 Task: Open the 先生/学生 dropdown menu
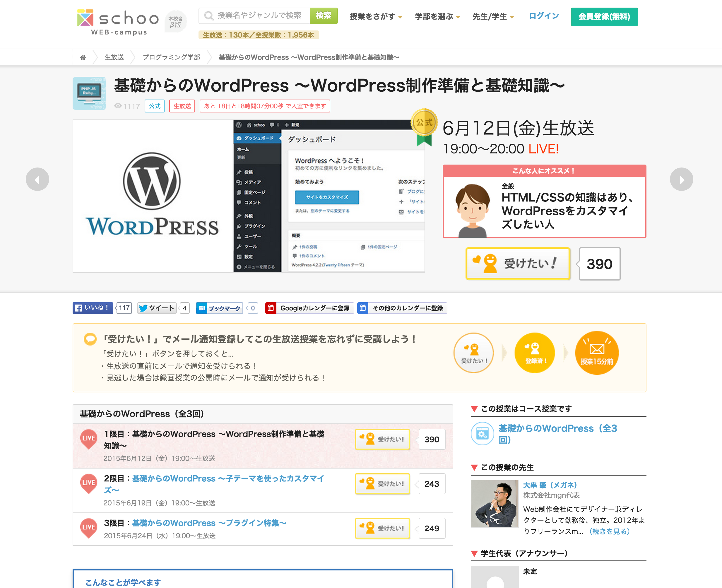[493, 16]
